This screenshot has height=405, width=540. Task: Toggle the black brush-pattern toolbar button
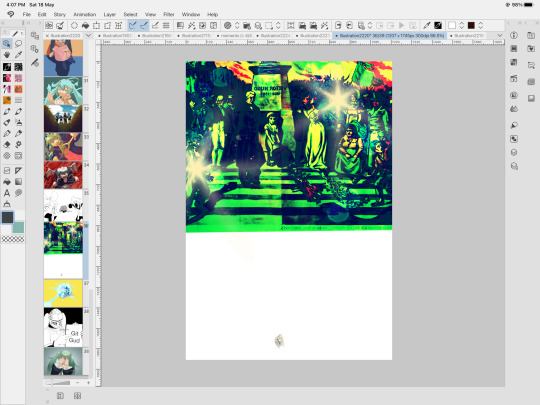click(438, 25)
